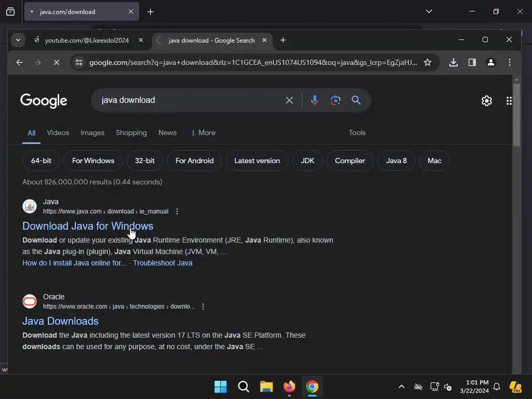
Task: Open the Oracle Java Downloads link
Action: pos(60,321)
